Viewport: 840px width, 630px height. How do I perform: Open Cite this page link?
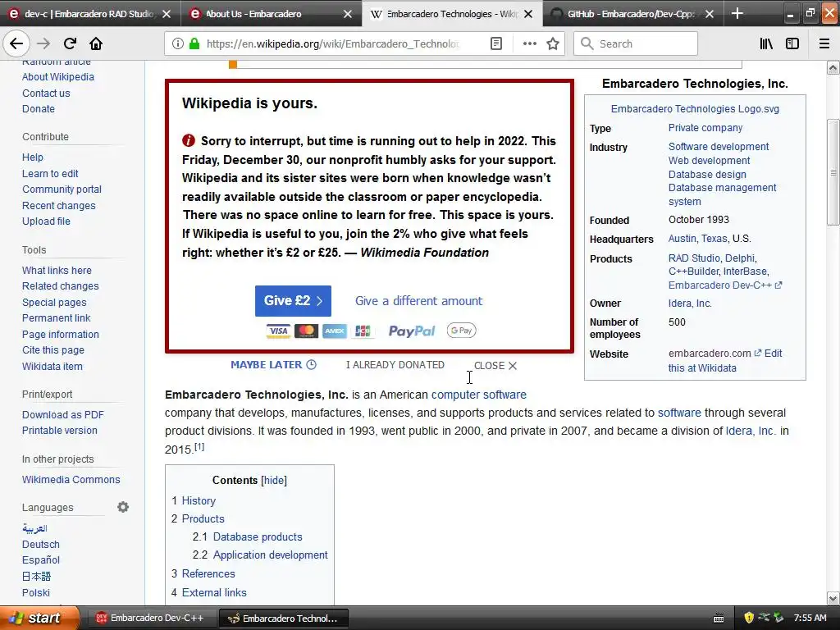[53, 349]
